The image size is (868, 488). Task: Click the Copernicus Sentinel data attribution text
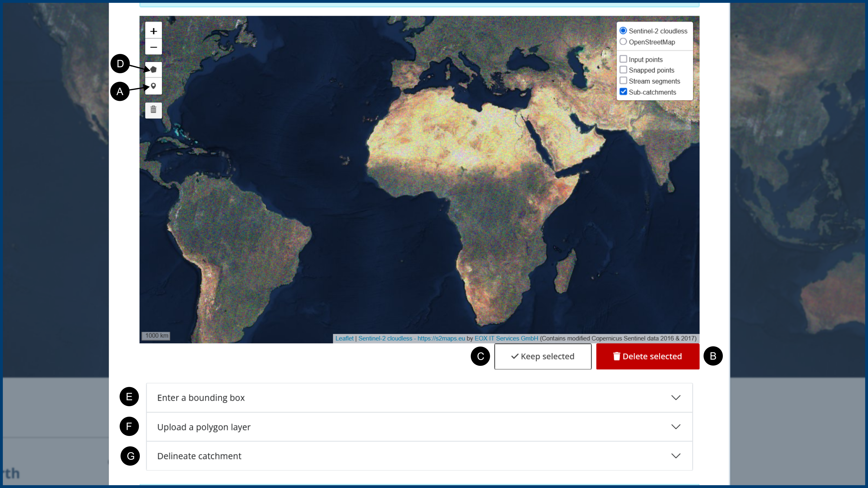click(618, 338)
